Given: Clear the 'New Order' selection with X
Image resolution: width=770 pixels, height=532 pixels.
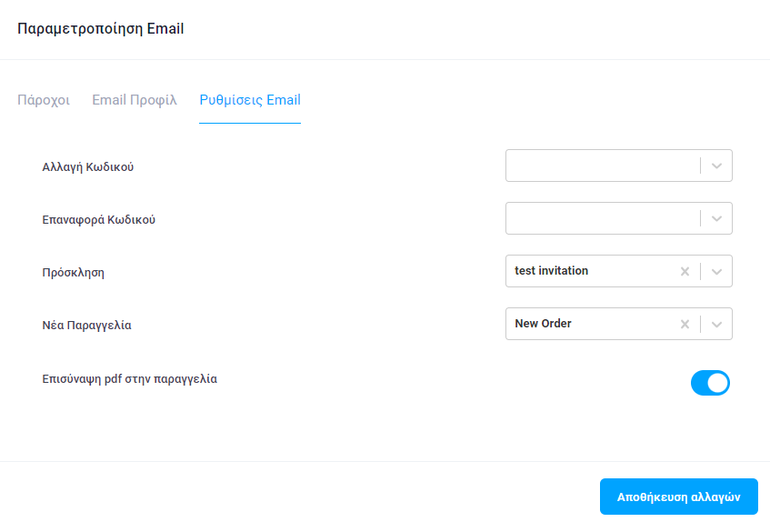Looking at the screenshot, I should (685, 325).
